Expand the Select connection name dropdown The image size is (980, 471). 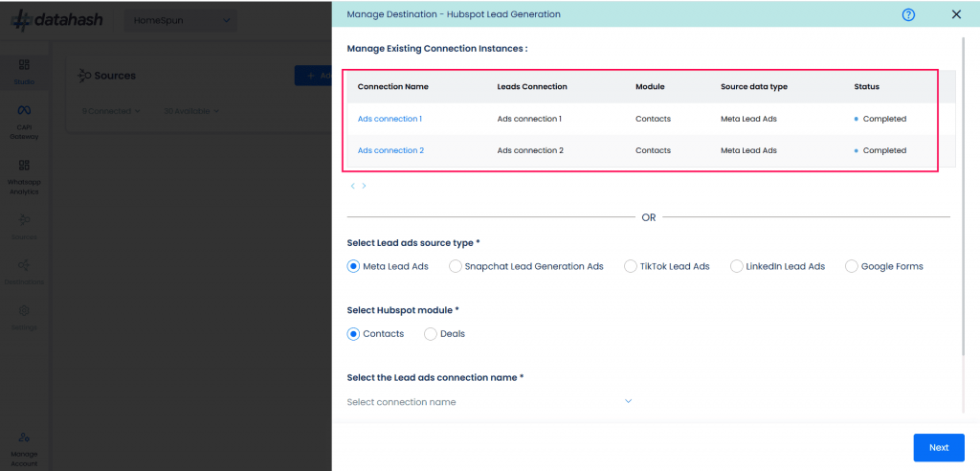[x=490, y=401]
